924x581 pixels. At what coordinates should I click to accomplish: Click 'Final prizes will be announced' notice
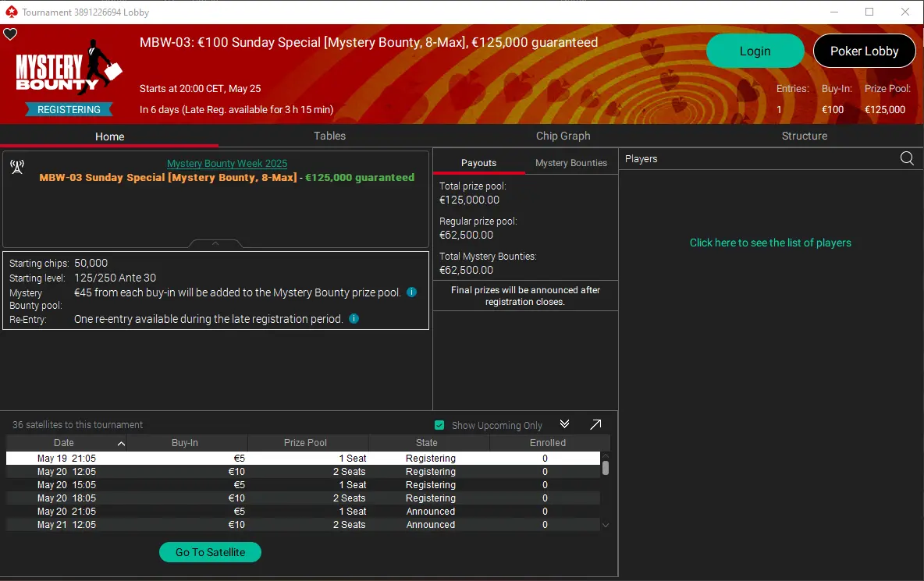coord(525,296)
